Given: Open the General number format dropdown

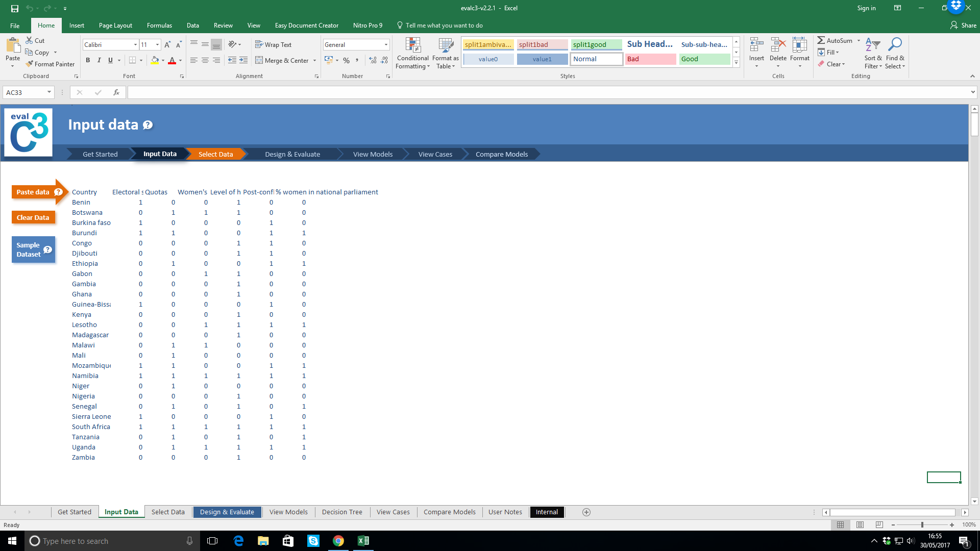Looking at the screenshot, I should pos(386,45).
